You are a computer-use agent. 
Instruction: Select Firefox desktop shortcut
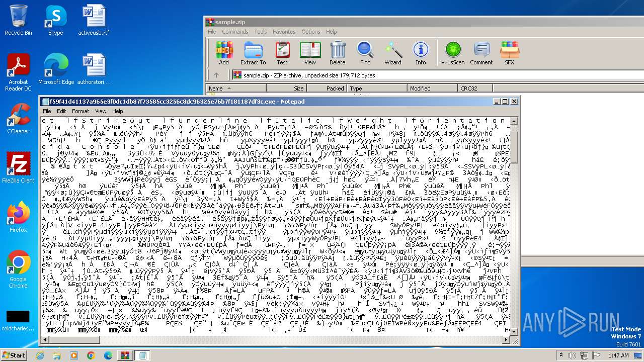tap(18, 217)
